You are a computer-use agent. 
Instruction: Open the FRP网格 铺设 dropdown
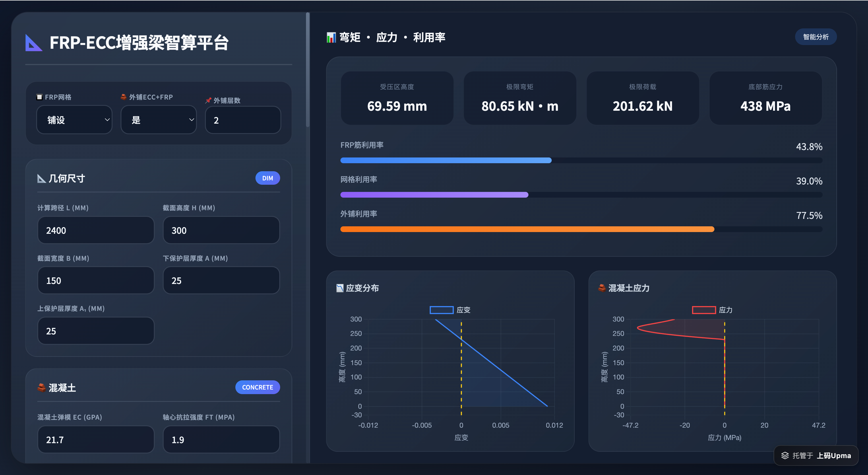point(74,120)
